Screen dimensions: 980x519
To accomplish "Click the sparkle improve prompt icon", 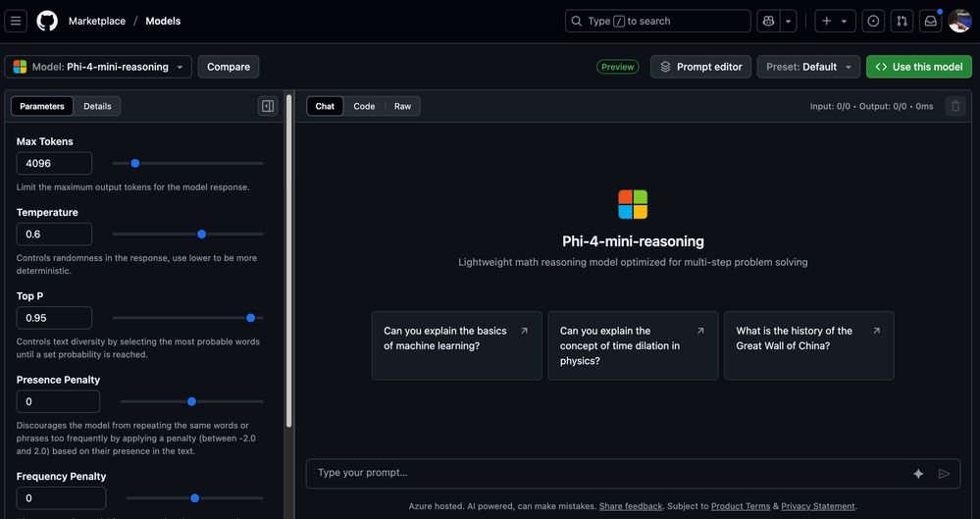I will [x=918, y=474].
